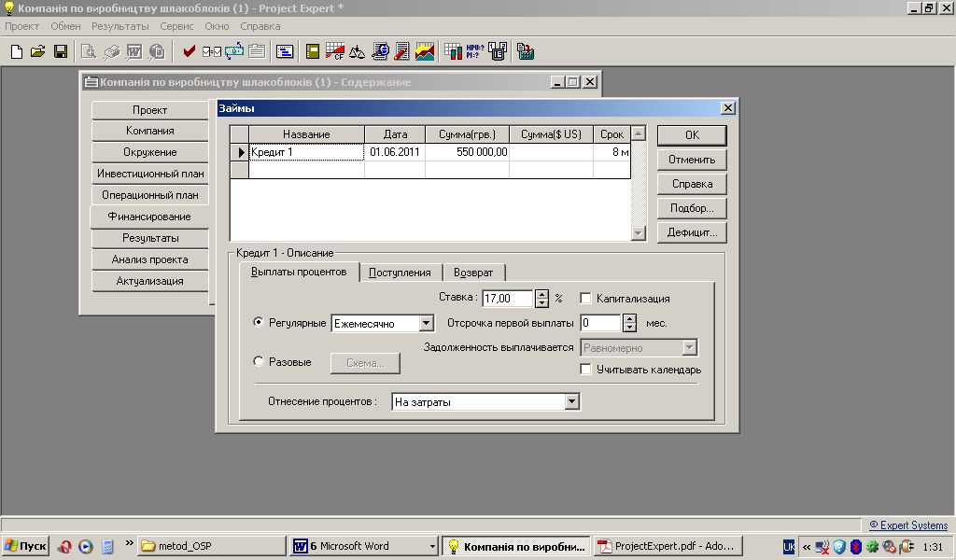This screenshot has height=560, width=956.
Task: Open the calendar plan Gantt chart icon
Action: (285, 51)
